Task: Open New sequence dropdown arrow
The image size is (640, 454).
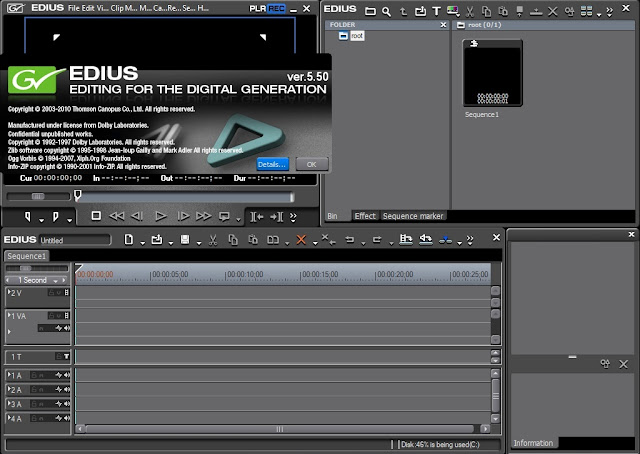Action: (x=142, y=243)
